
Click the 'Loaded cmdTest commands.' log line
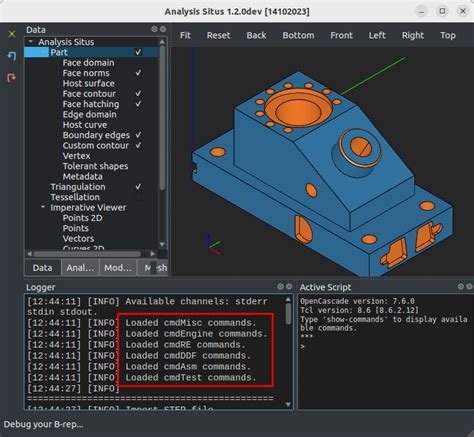pyautogui.click(x=191, y=377)
